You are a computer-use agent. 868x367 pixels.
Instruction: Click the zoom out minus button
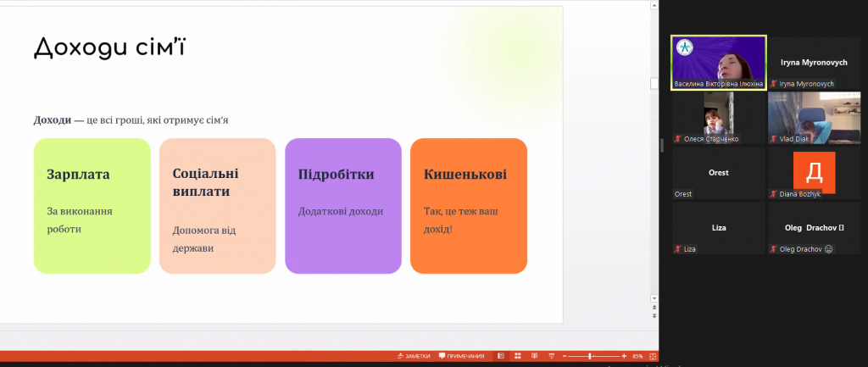[x=565, y=356]
